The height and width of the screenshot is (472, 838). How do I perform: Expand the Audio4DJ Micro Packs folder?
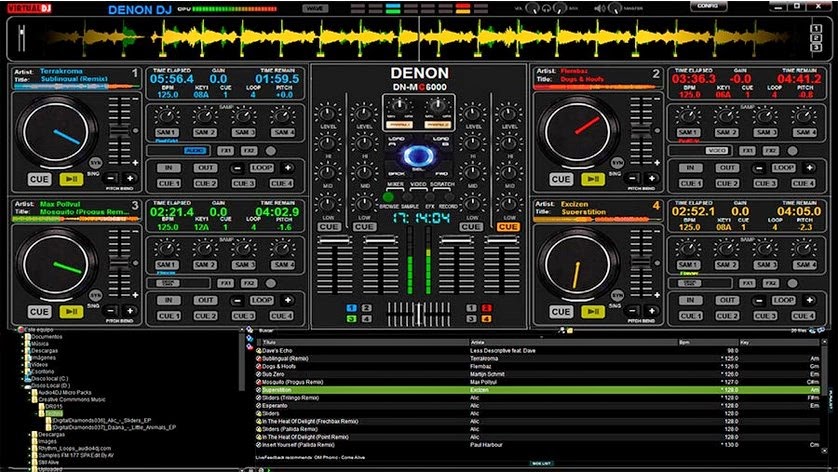pos(30,392)
